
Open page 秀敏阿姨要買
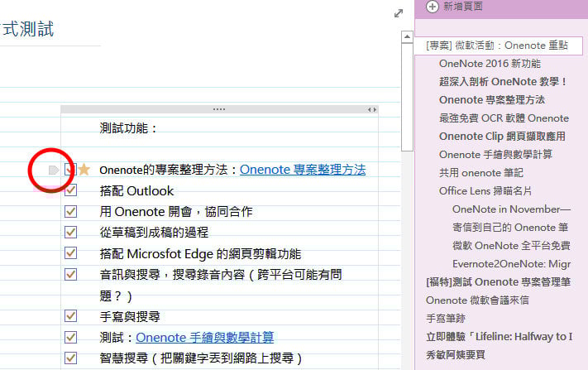pyautogui.click(x=456, y=355)
